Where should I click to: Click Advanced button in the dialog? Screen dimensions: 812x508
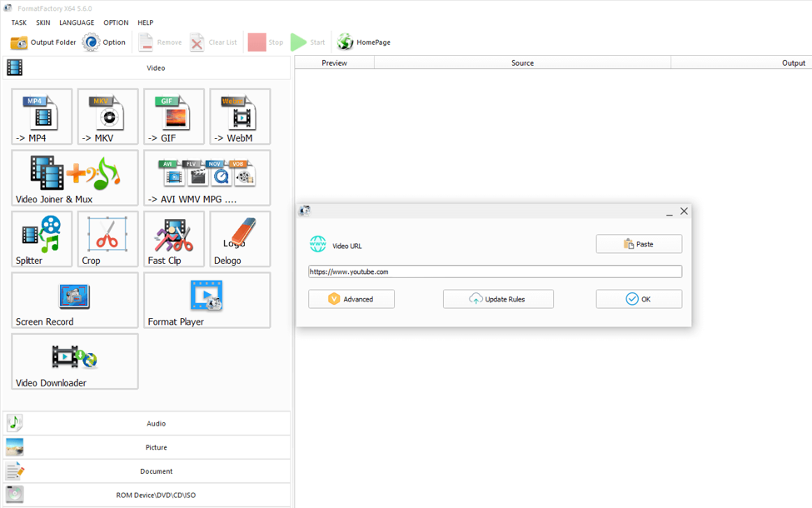coord(351,299)
